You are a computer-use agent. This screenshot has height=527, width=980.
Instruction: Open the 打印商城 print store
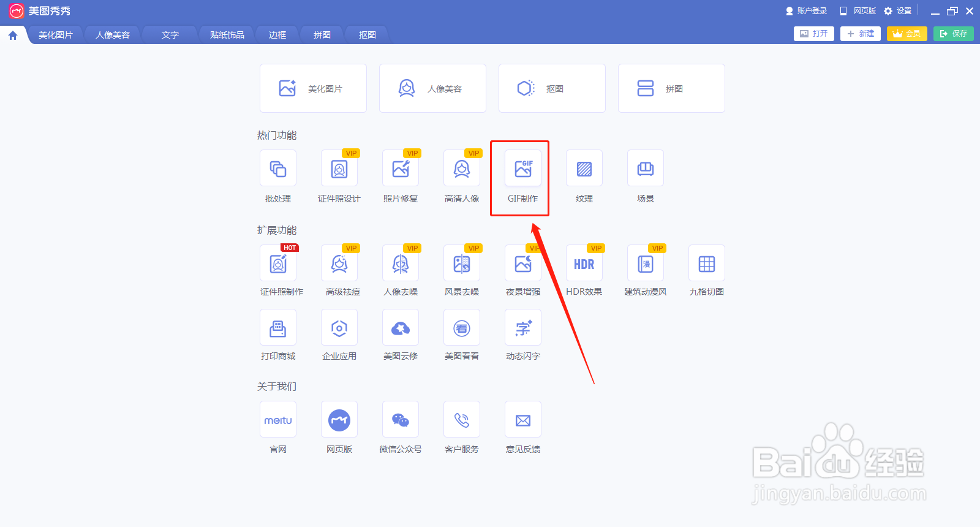click(278, 328)
